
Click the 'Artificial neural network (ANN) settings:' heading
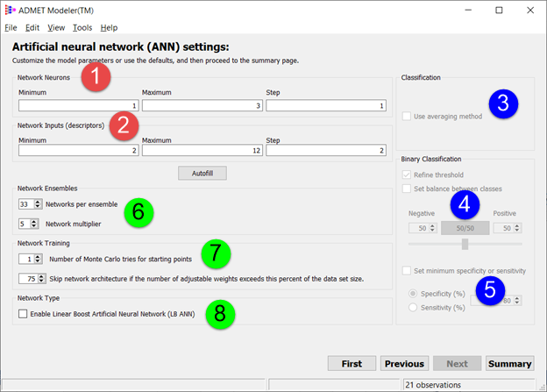(x=121, y=46)
